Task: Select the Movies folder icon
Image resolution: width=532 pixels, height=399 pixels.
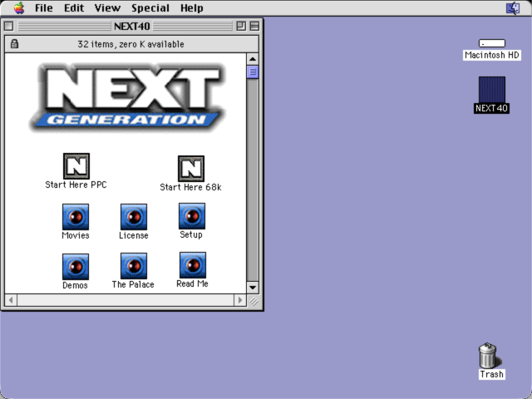Action: (x=76, y=217)
